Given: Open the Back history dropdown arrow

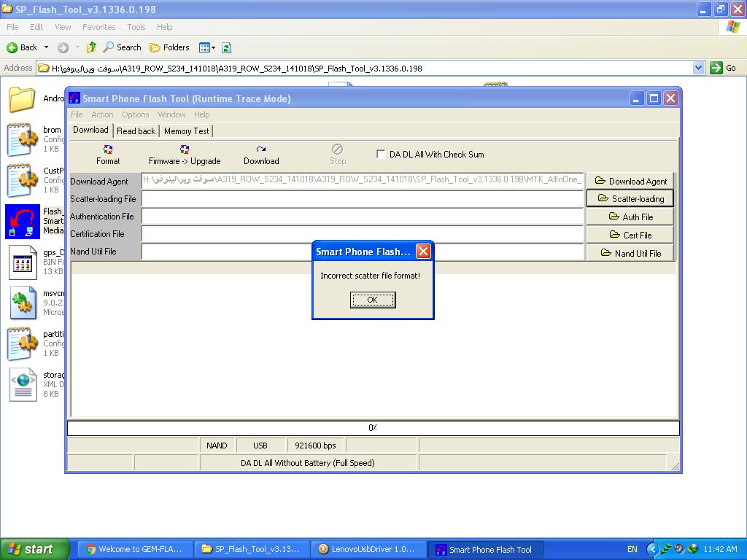Looking at the screenshot, I should (46, 47).
